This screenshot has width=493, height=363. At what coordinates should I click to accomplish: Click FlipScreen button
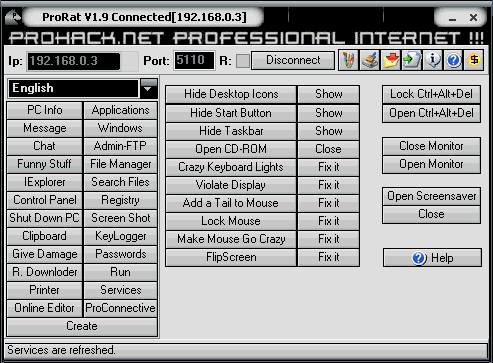coord(231,257)
